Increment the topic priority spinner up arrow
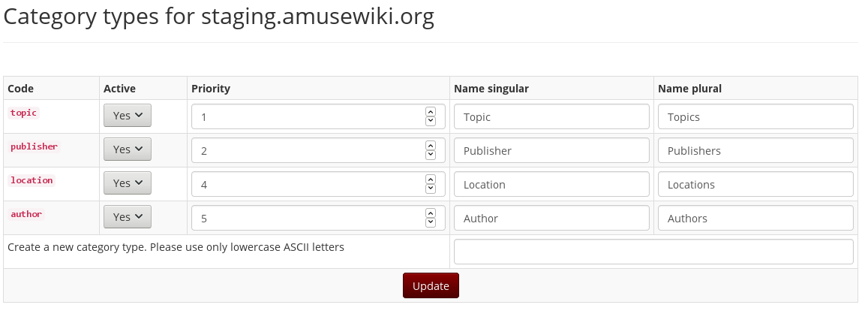 point(430,111)
